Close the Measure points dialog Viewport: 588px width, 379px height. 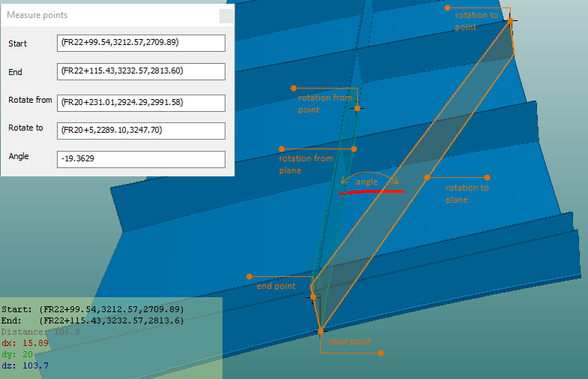click(x=226, y=17)
